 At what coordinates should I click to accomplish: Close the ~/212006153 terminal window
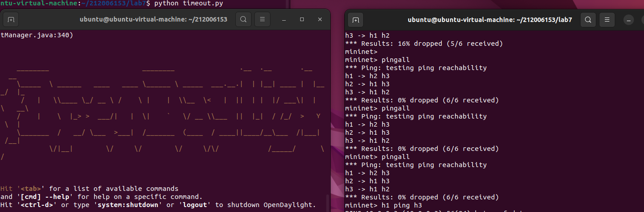point(320,20)
